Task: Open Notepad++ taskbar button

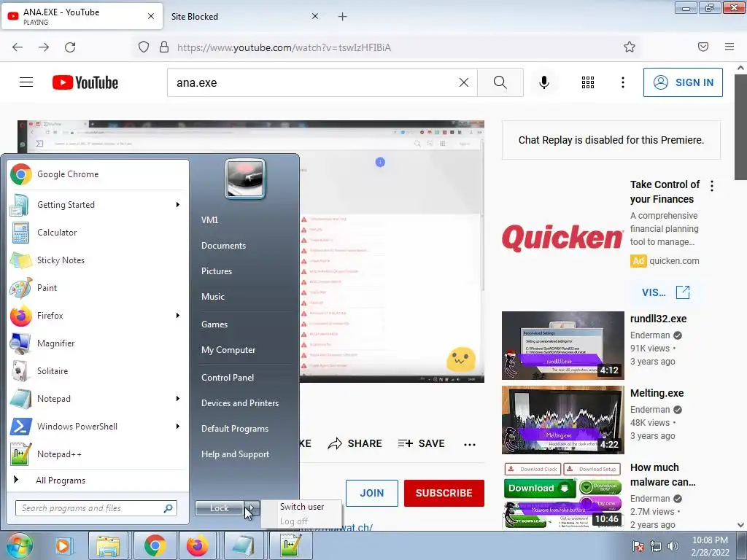Action: coord(290,545)
